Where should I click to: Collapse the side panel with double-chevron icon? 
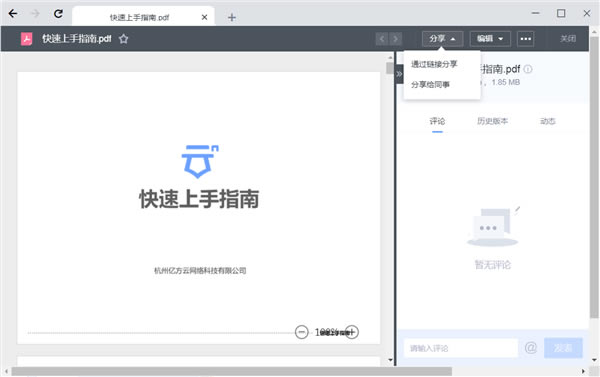(399, 74)
